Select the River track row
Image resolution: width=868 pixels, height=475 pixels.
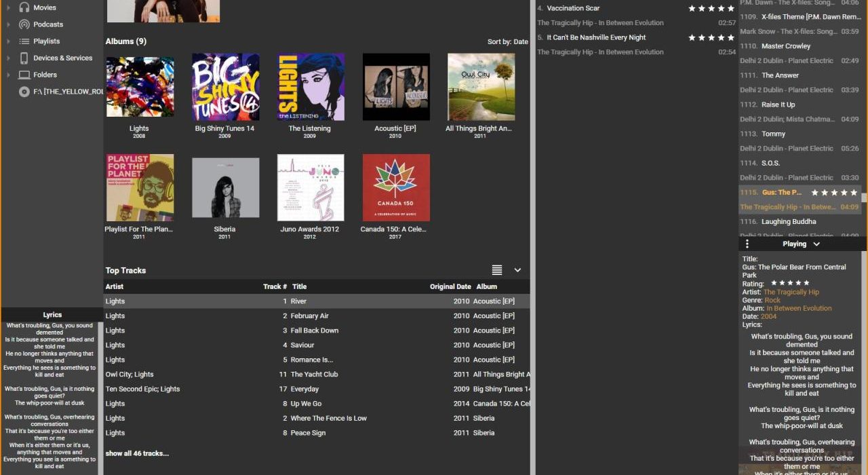tap(317, 301)
